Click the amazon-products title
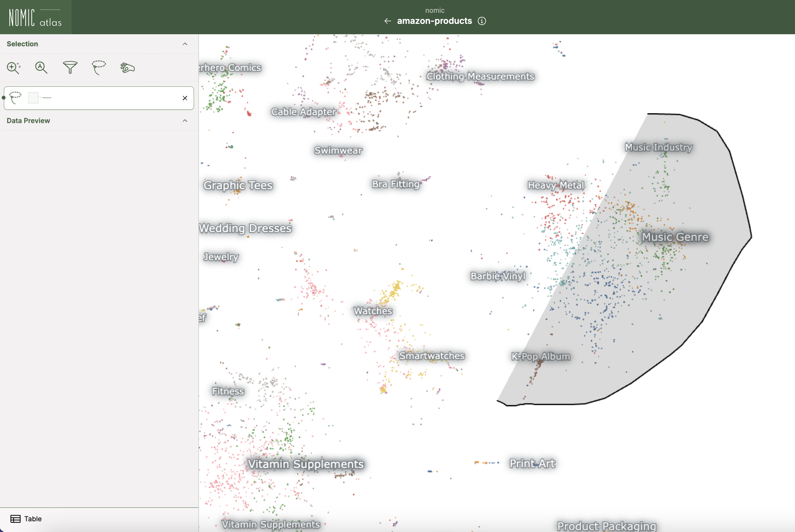 pos(434,21)
